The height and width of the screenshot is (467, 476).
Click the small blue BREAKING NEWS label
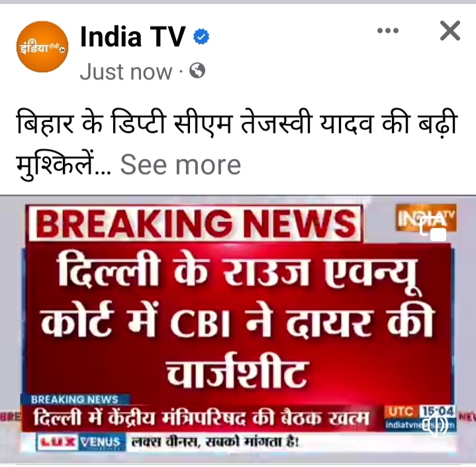[x=75, y=399]
